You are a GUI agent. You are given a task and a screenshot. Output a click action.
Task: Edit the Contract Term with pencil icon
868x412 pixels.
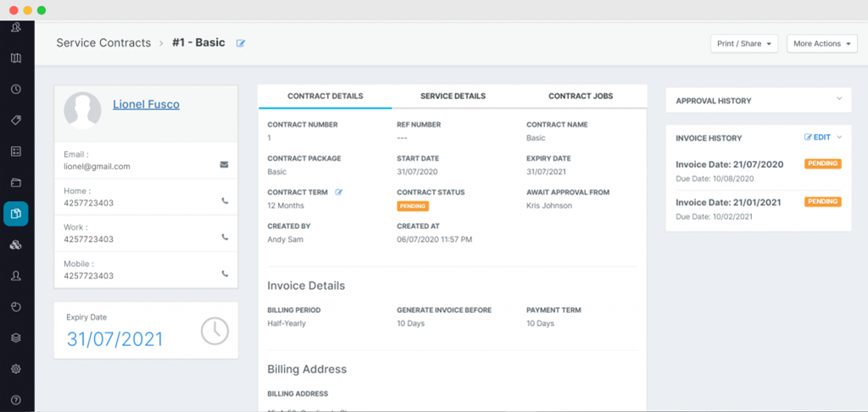click(339, 192)
